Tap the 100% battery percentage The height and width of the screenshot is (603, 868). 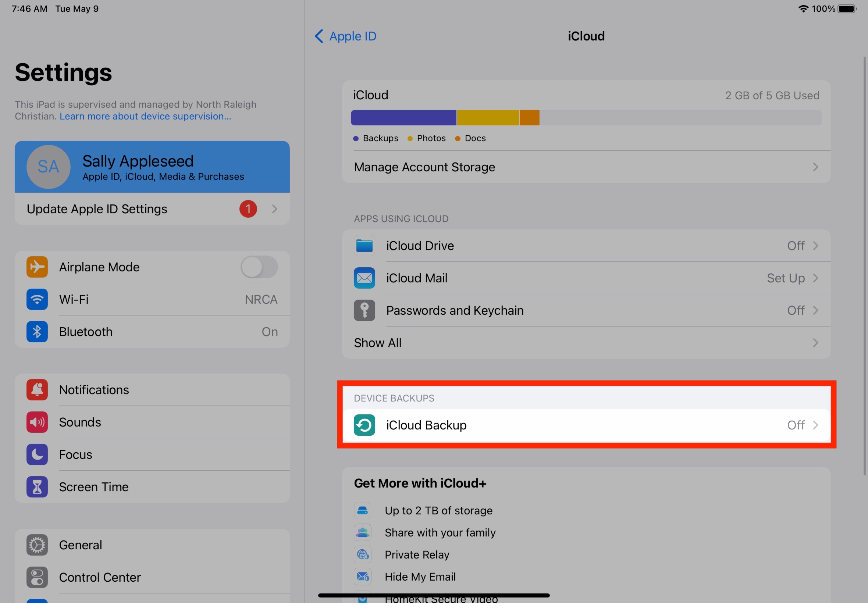point(823,9)
